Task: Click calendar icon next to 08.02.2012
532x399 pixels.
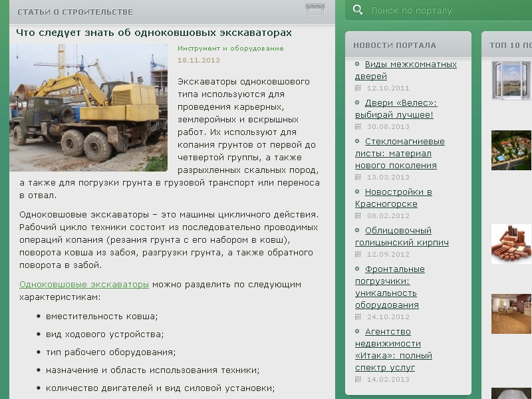Action: point(358,215)
